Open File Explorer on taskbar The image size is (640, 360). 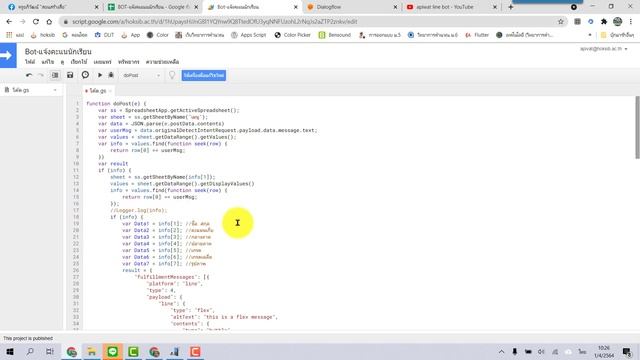92,351
